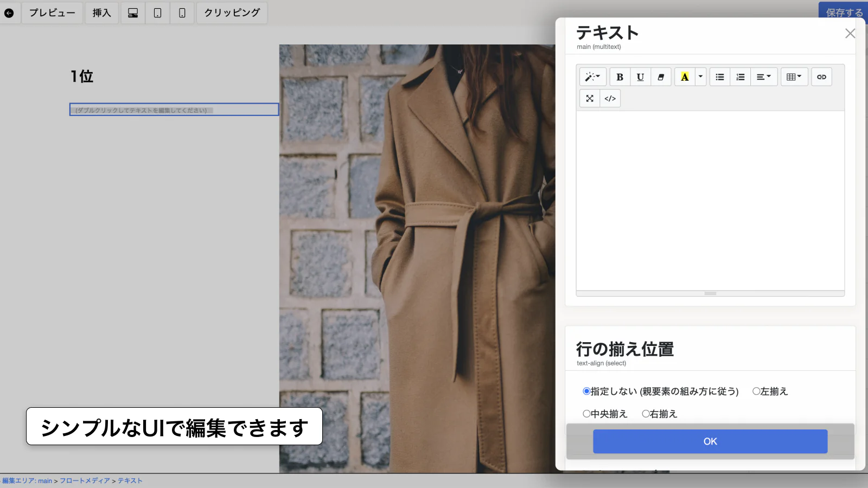Image resolution: width=868 pixels, height=488 pixels.
Task: Insert an ordered numbered list
Action: 741,77
